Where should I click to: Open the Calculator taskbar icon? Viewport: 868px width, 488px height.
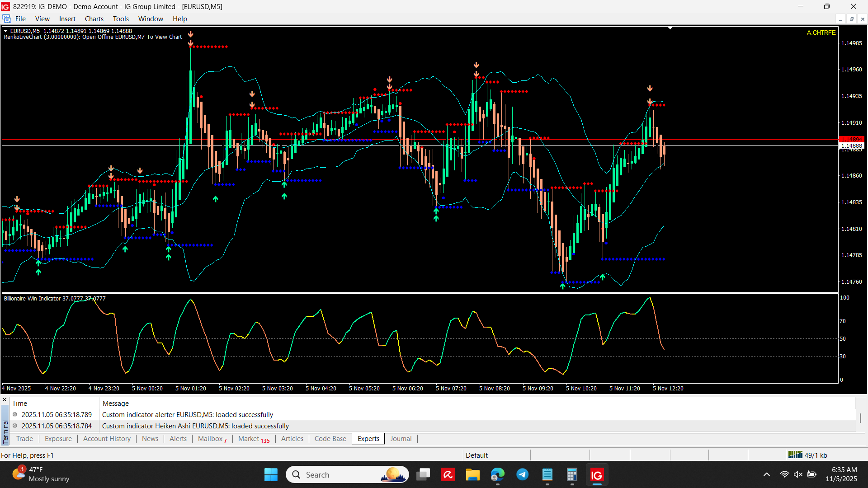click(572, 475)
